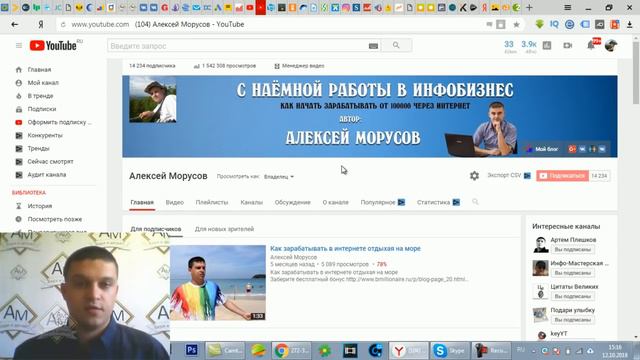Open В тренде in the sidebar
Screen dimensions: 640x360
[x=40, y=96]
